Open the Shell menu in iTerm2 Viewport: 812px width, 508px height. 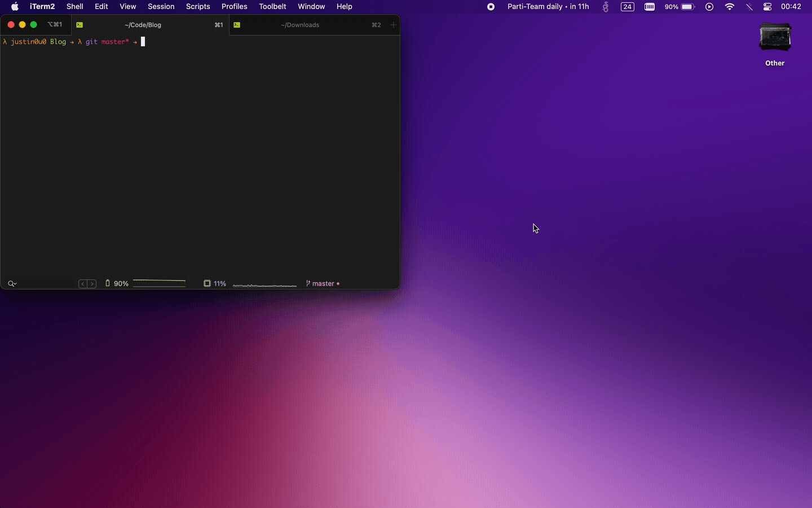pyautogui.click(x=74, y=7)
